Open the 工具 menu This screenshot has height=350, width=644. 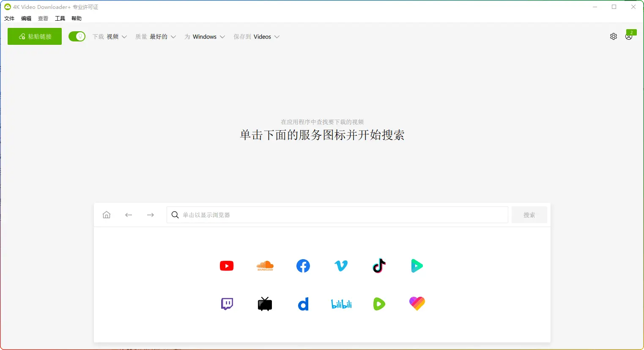tap(60, 19)
